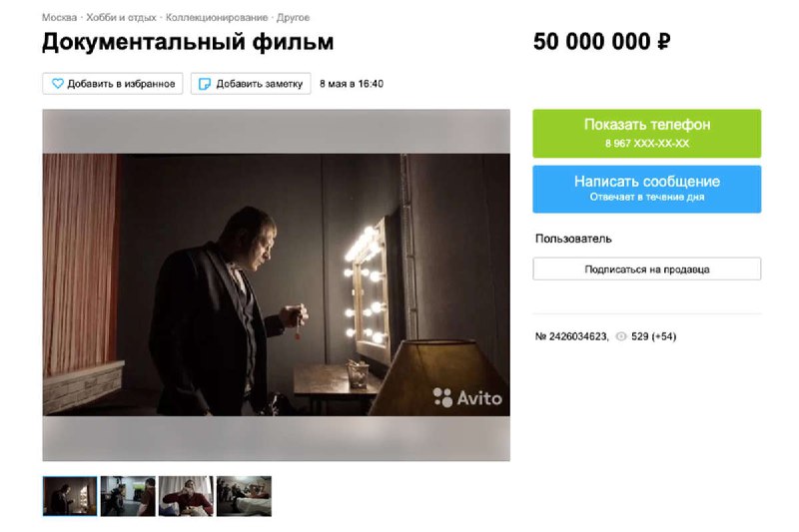Open the main listing photo
This screenshot has width=799, height=532.
click(x=277, y=285)
